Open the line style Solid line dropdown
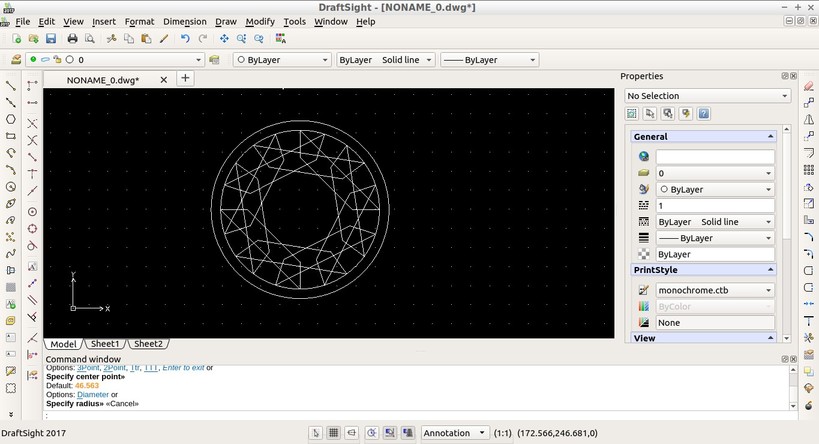The height and width of the screenshot is (444, 819). click(x=385, y=60)
